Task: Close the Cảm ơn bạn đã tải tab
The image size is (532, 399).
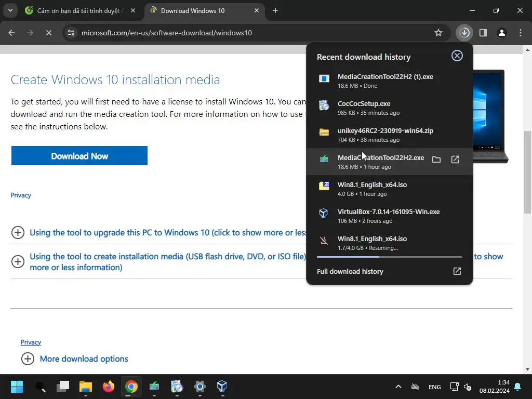Action: coord(133,11)
